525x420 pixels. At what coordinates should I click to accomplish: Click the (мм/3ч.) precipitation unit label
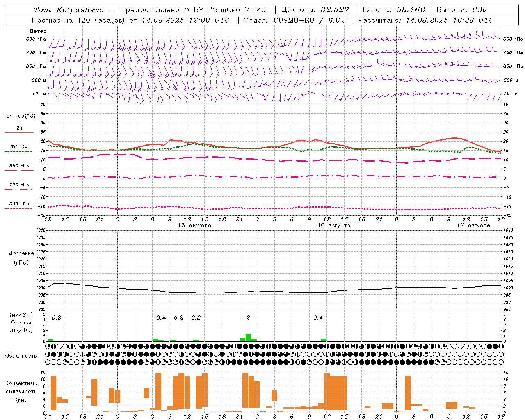[x=21, y=315]
